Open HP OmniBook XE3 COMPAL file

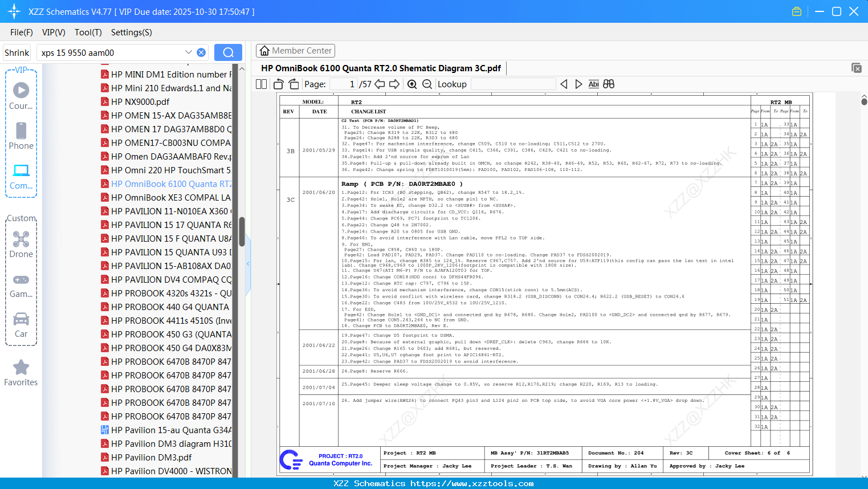(166, 198)
